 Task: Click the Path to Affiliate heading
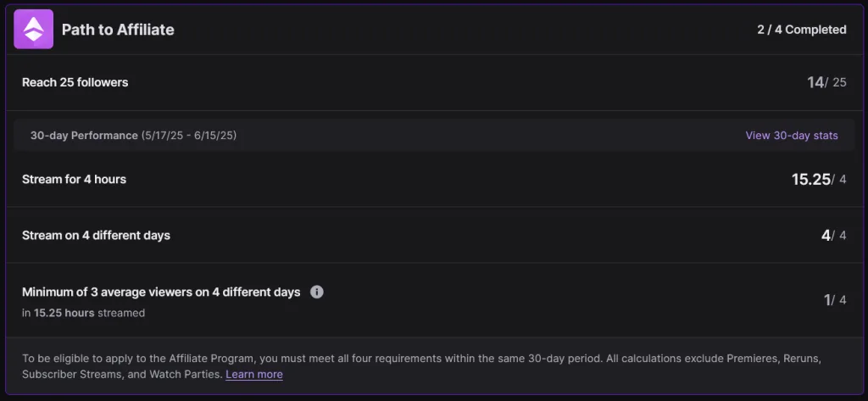(x=118, y=30)
